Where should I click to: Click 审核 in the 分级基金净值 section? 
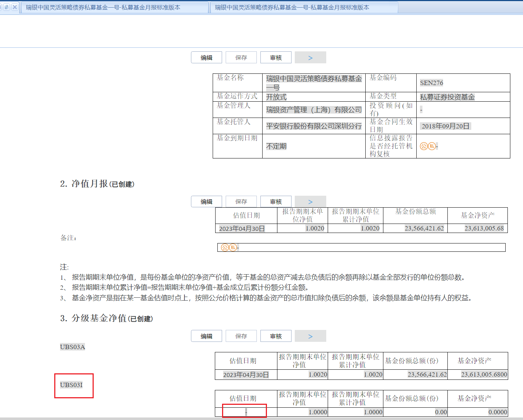[276, 336]
